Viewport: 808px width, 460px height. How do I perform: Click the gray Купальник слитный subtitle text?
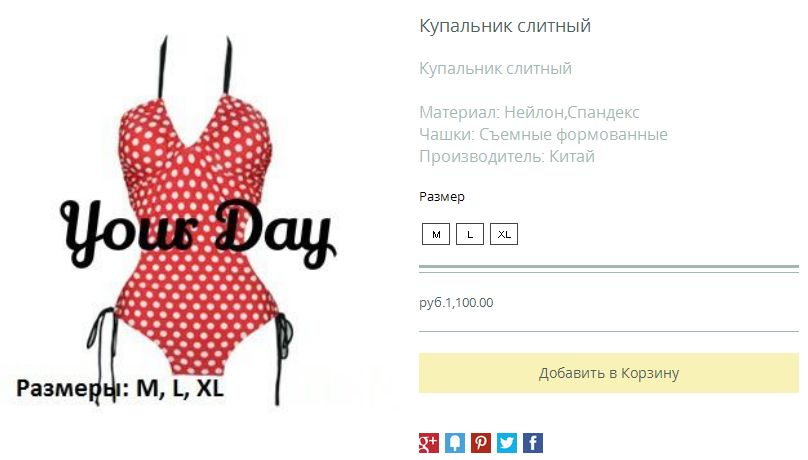(495, 69)
